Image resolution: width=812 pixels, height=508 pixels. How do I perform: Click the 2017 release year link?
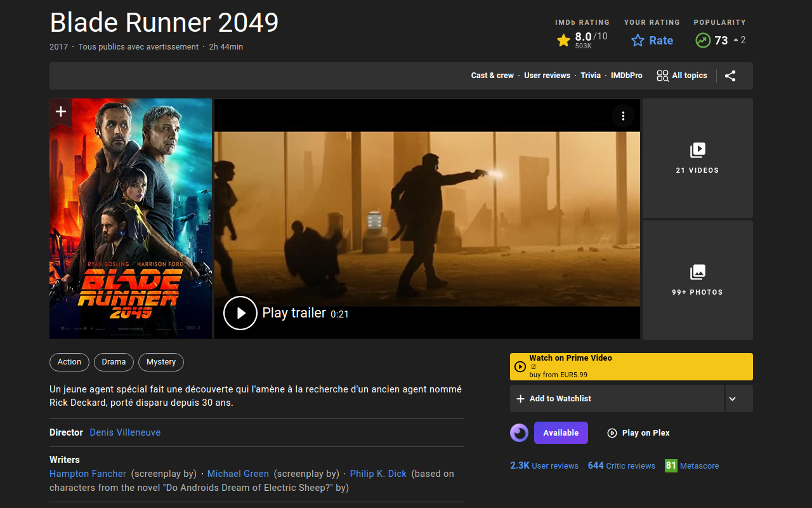58,47
